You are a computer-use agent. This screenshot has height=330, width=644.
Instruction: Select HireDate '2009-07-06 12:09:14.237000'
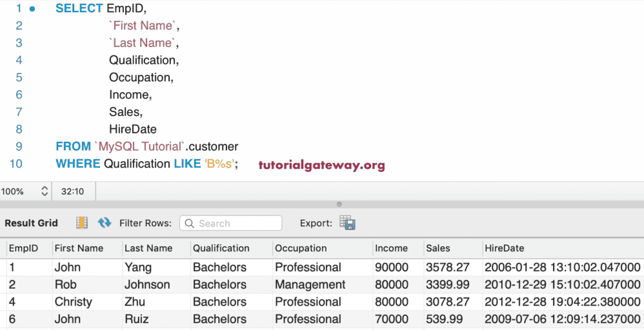click(x=563, y=319)
